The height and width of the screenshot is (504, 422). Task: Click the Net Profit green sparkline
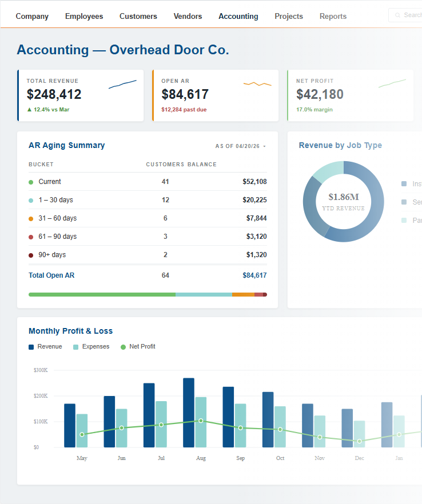392,83
